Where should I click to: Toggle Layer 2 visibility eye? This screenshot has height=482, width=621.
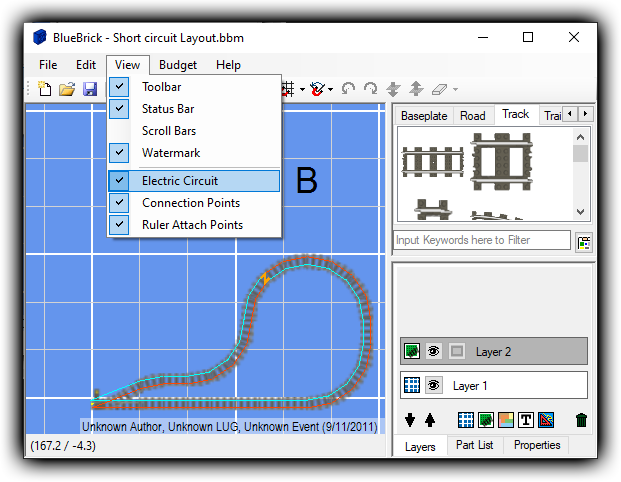[x=434, y=351]
